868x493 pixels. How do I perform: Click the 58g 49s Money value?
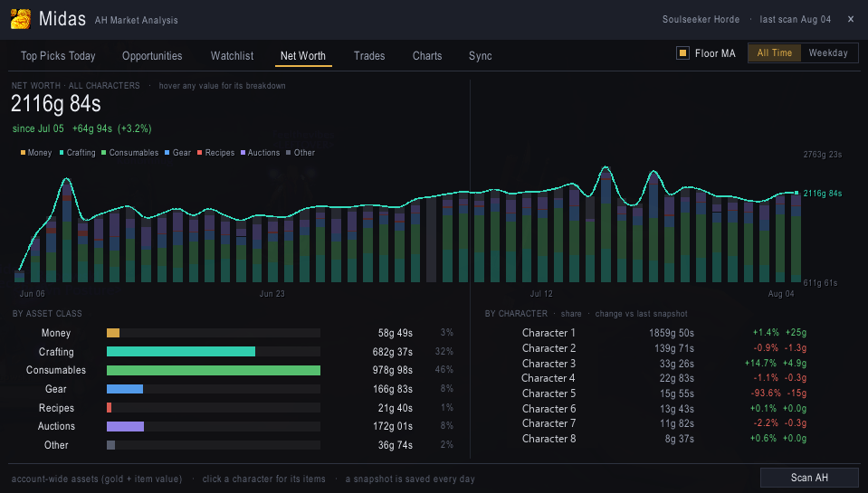[396, 333]
